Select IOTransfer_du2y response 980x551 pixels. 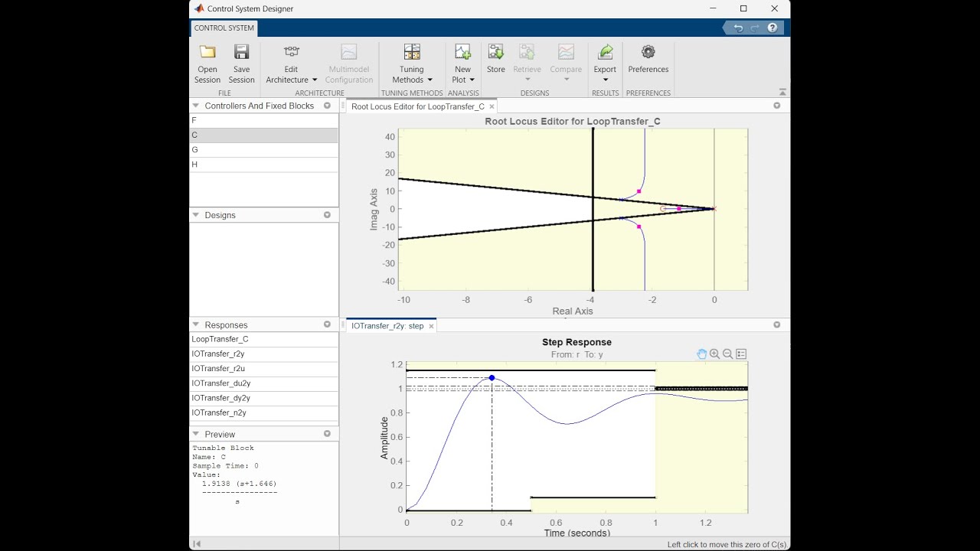point(263,383)
